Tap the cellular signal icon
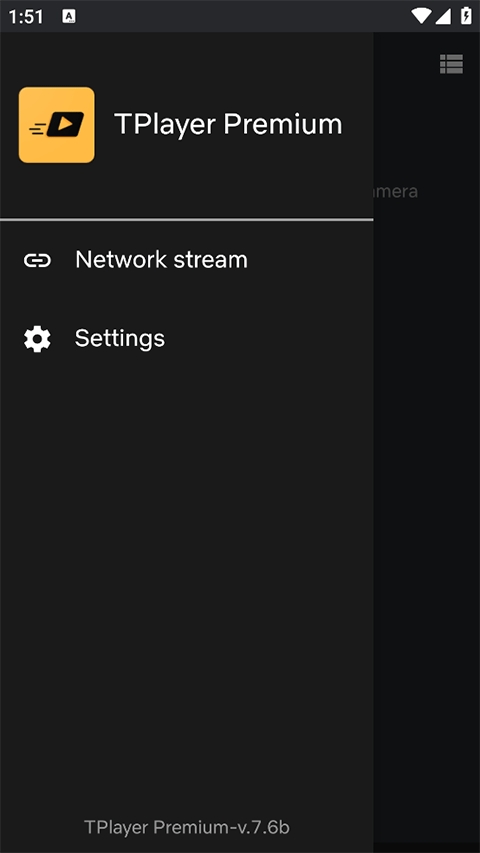The image size is (480, 853). (x=443, y=16)
